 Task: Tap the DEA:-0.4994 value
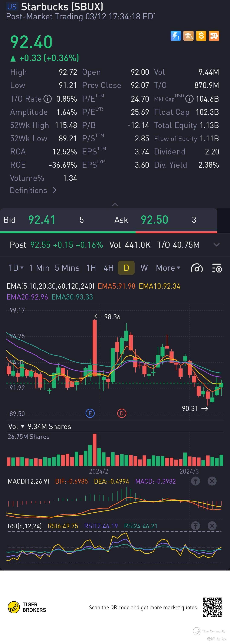(x=112, y=481)
